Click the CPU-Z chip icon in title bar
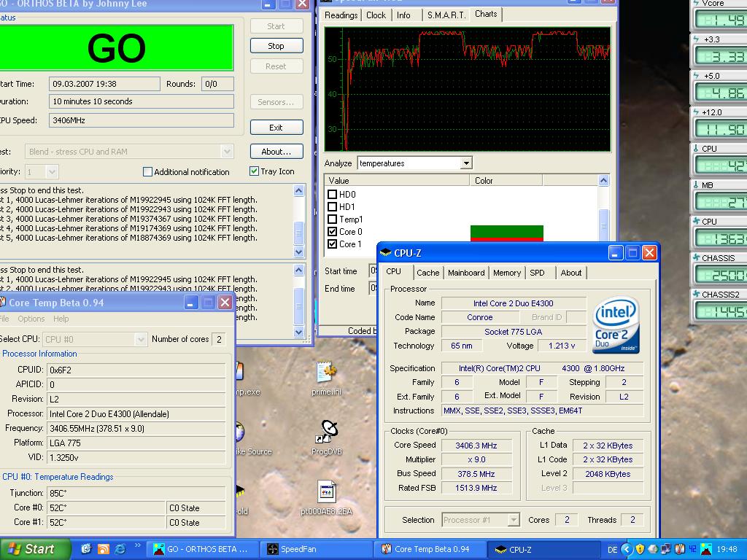The width and height of the screenshot is (747, 560). pyautogui.click(x=386, y=253)
